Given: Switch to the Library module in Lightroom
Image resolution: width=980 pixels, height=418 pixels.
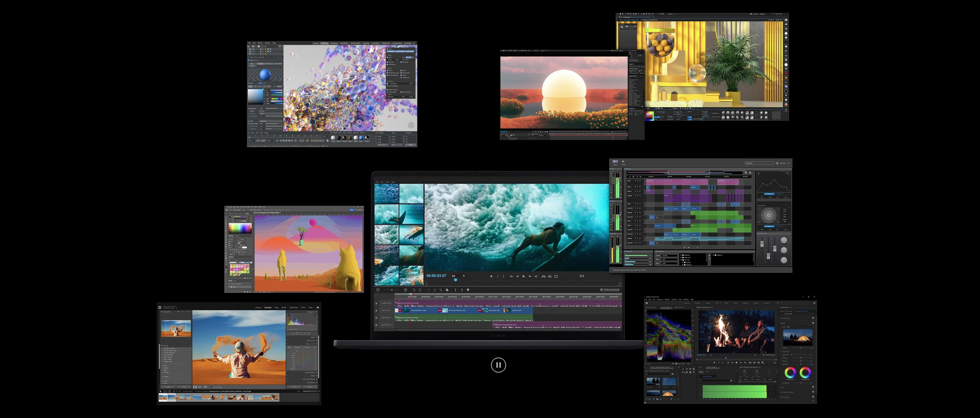Looking at the screenshot, I should click(x=258, y=307).
